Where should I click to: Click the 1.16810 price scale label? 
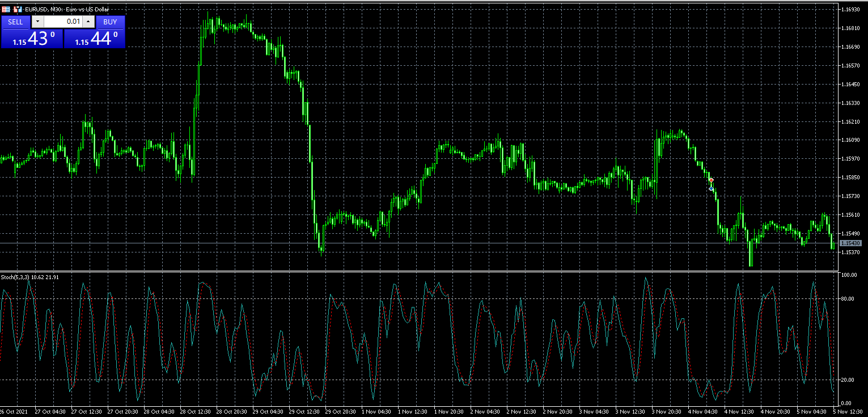coord(850,28)
